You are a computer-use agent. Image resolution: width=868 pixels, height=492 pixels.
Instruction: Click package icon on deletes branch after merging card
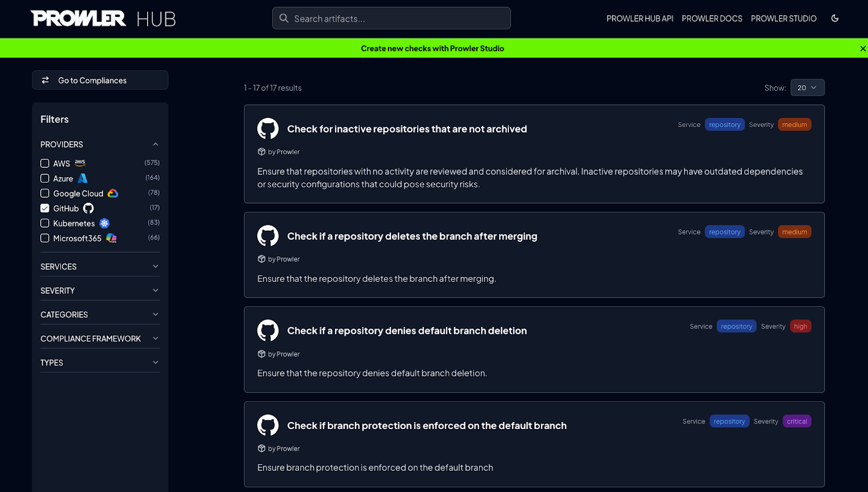point(261,259)
